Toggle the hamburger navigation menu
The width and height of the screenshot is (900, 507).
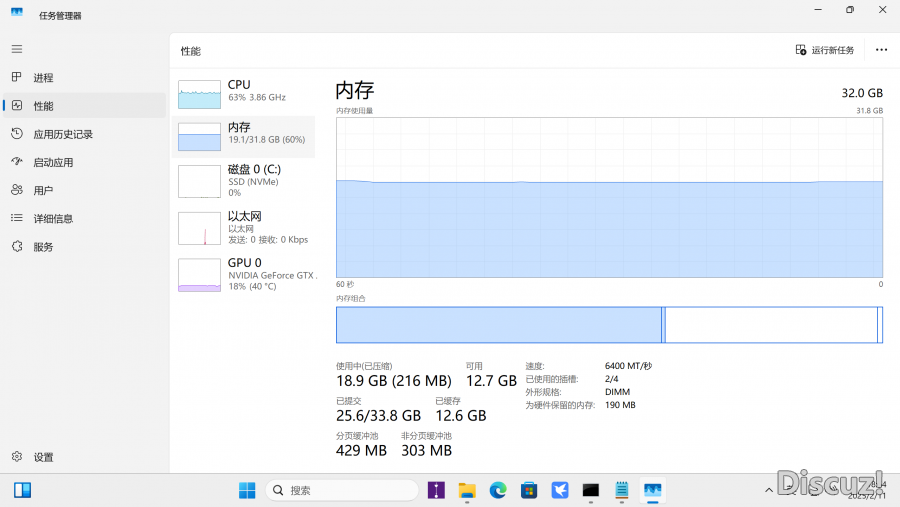coord(17,49)
